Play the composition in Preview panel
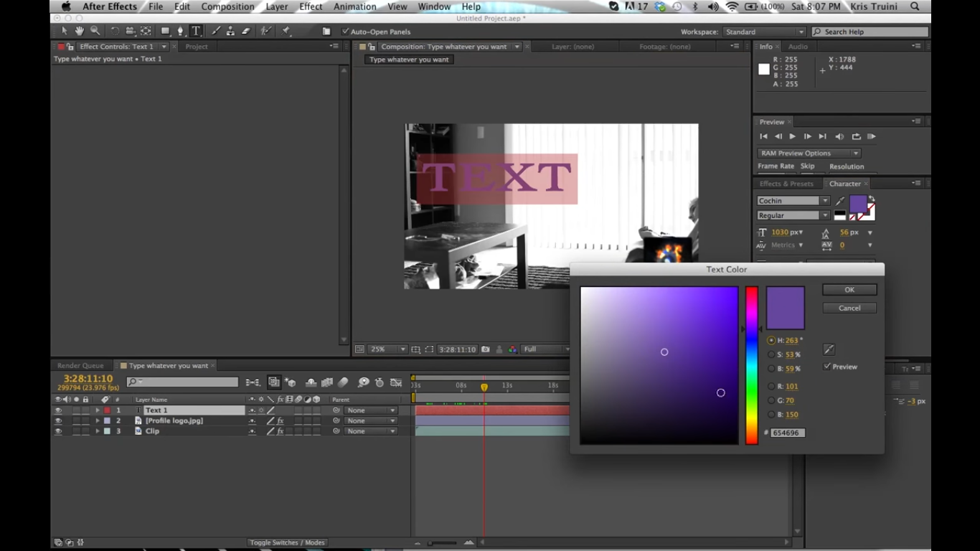980x551 pixels. [x=792, y=136]
